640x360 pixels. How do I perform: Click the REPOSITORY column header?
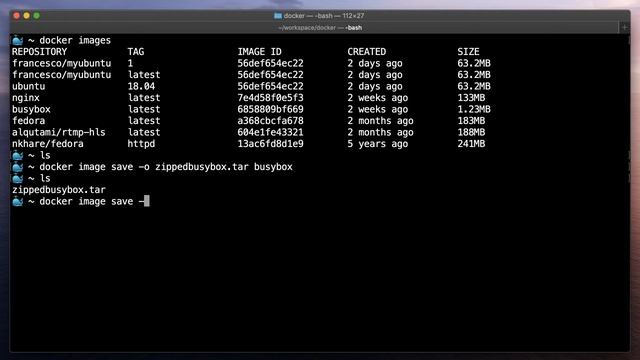pos(40,52)
